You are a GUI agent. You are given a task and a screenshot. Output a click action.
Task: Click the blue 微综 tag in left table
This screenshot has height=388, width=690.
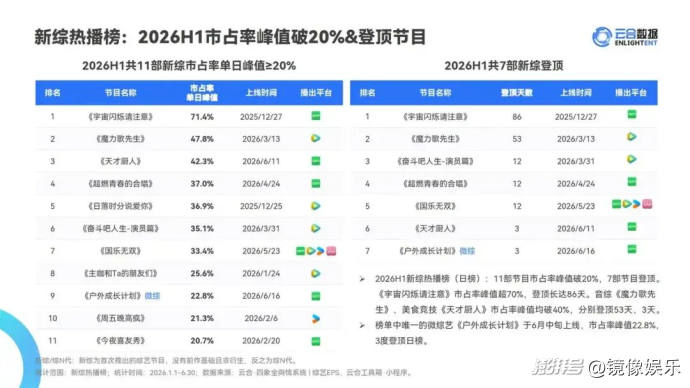tap(152, 296)
